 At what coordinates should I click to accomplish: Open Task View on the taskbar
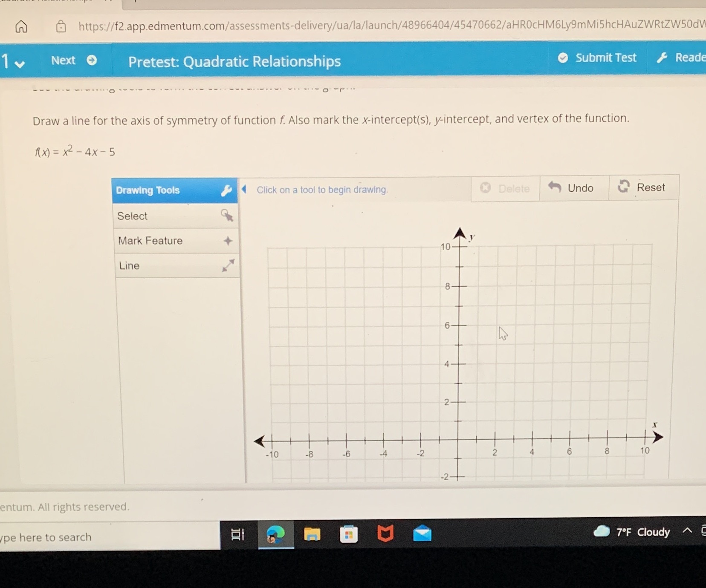237,534
